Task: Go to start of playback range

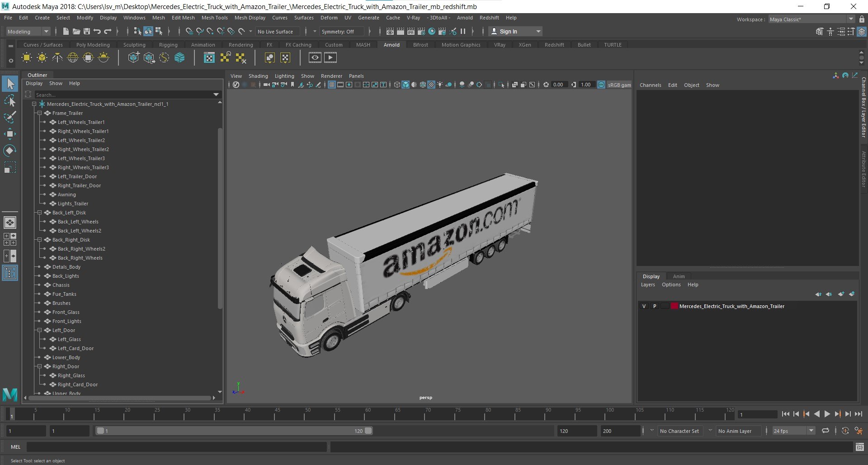Action: 786,414
